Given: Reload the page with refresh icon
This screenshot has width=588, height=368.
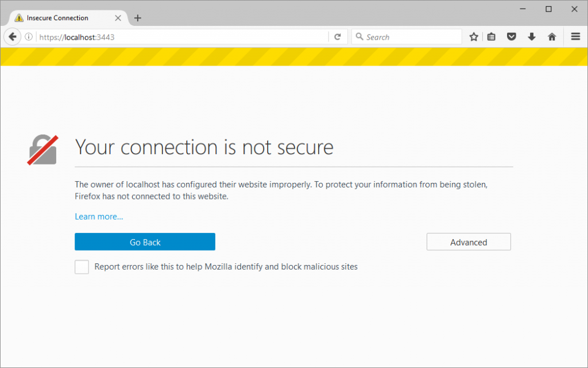Looking at the screenshot, I should point(338,37).
